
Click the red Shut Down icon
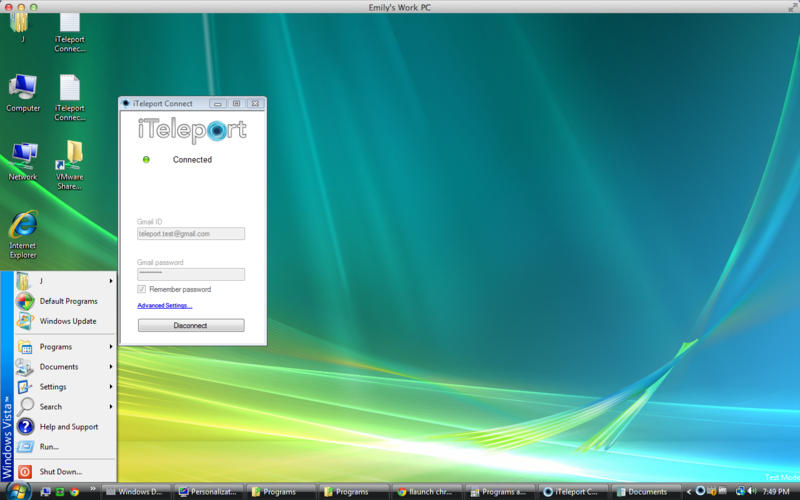[26, 471]
